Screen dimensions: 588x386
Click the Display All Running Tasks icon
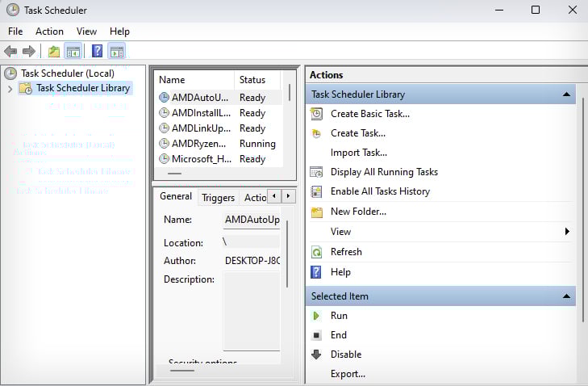click(x=316, y=172)
